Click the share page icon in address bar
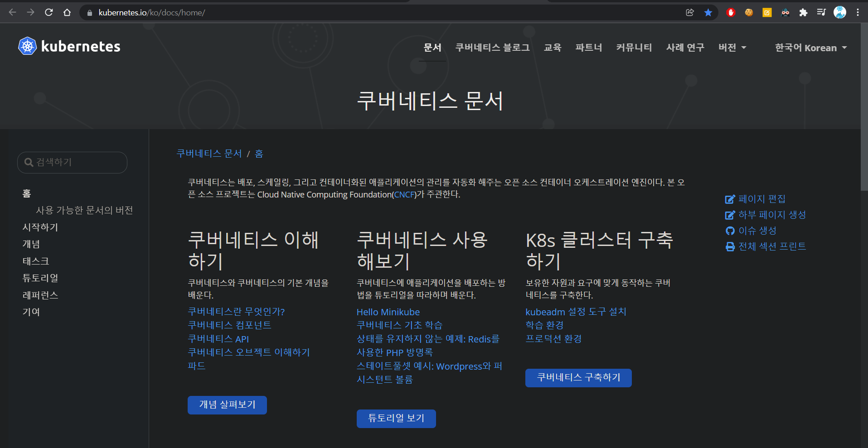This screenshot has height=448, width=868. (690, 12)
